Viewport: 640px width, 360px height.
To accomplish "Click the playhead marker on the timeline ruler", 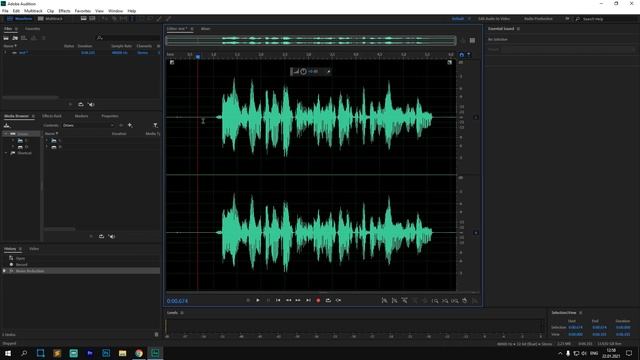I will [198, 56].
